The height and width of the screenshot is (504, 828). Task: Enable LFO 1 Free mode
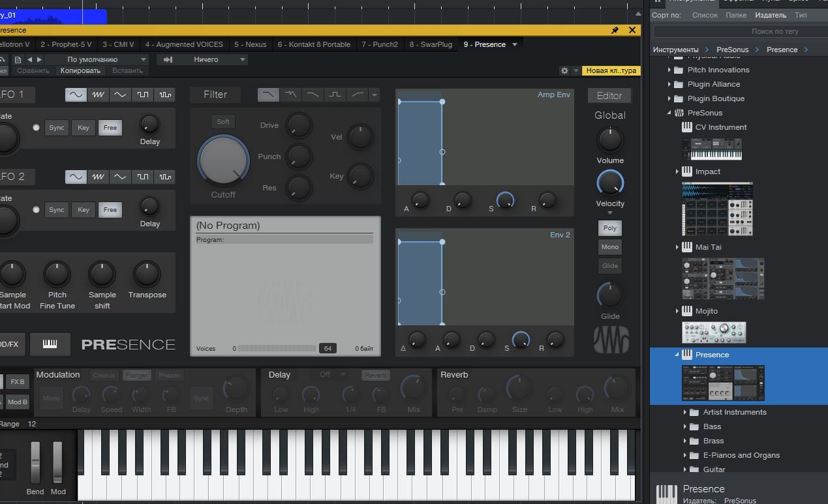tap(110, 128)
